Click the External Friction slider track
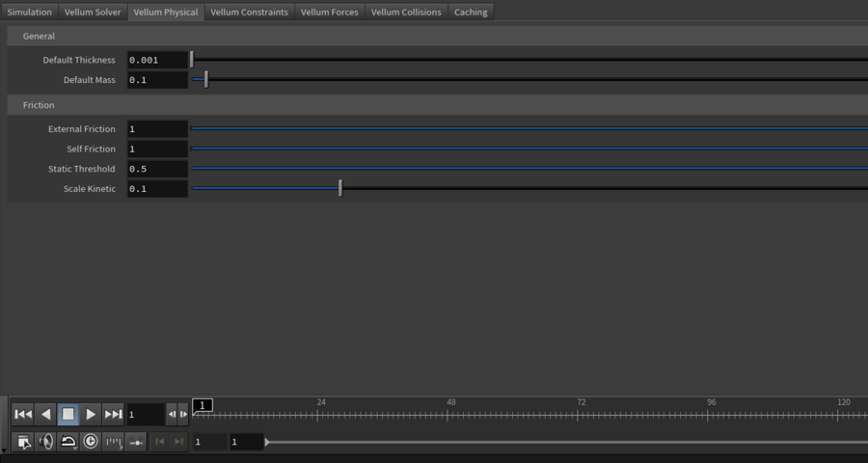The width and height of the screenshot is (868, 463). coord(529,129)
